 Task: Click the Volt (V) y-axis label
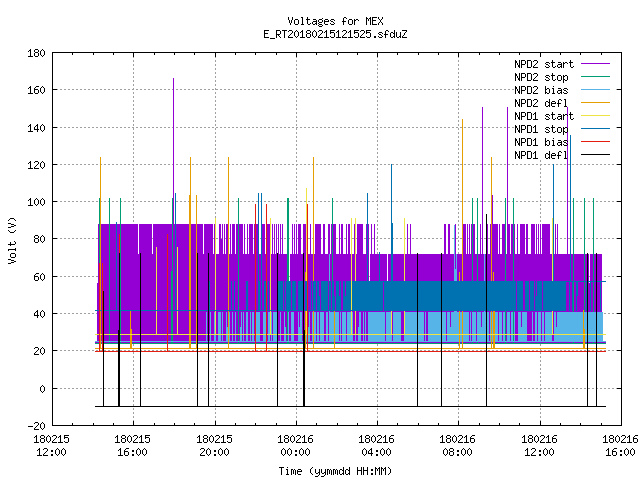[13, 240]
